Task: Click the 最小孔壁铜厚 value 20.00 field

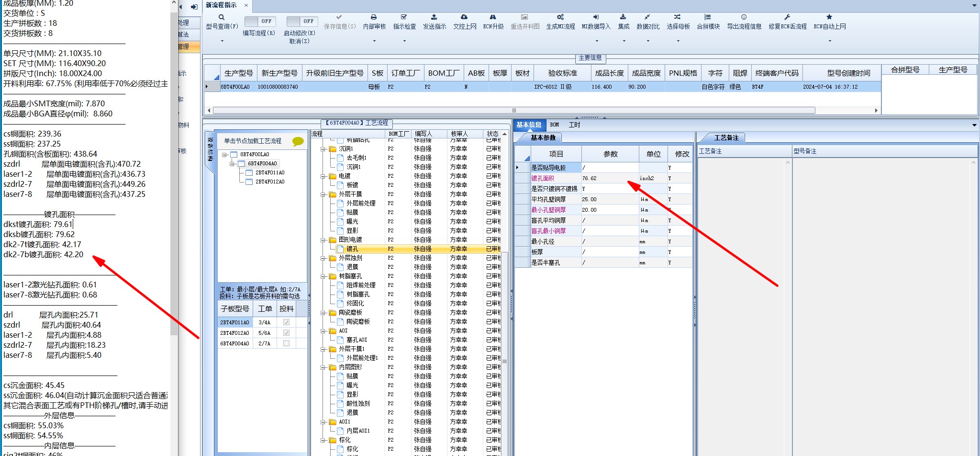Action: pyautogui.click(x=610, y=210)
